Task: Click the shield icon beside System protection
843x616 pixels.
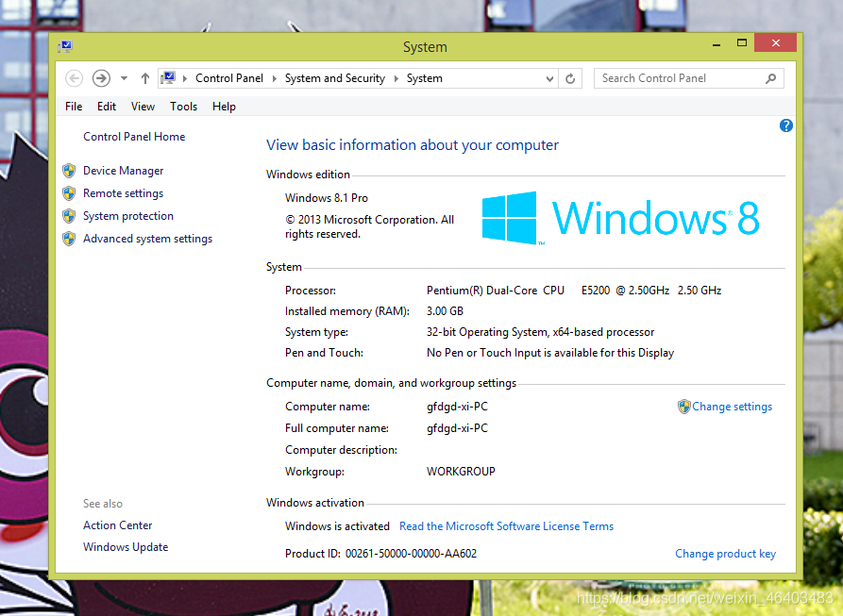Action: click(68, 216)
